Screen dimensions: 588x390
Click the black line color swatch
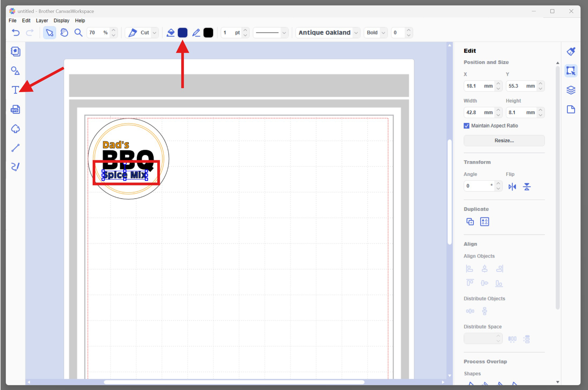pos(208,33)
